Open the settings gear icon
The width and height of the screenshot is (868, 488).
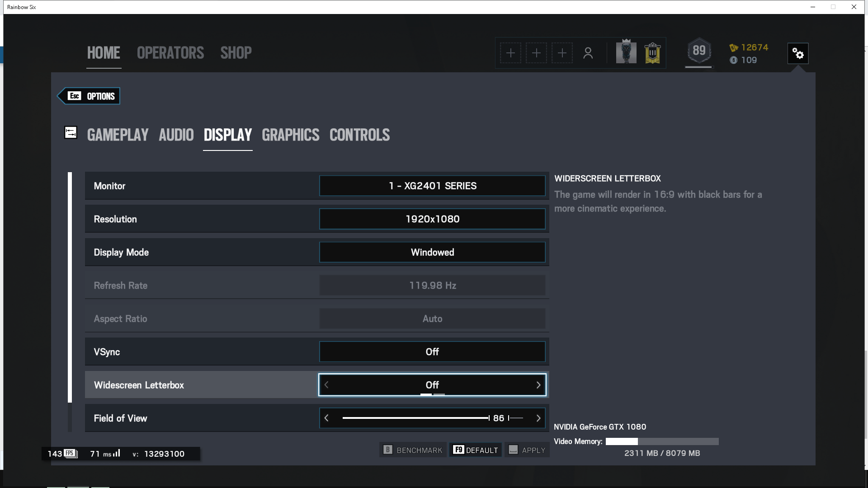coord(798,54)
